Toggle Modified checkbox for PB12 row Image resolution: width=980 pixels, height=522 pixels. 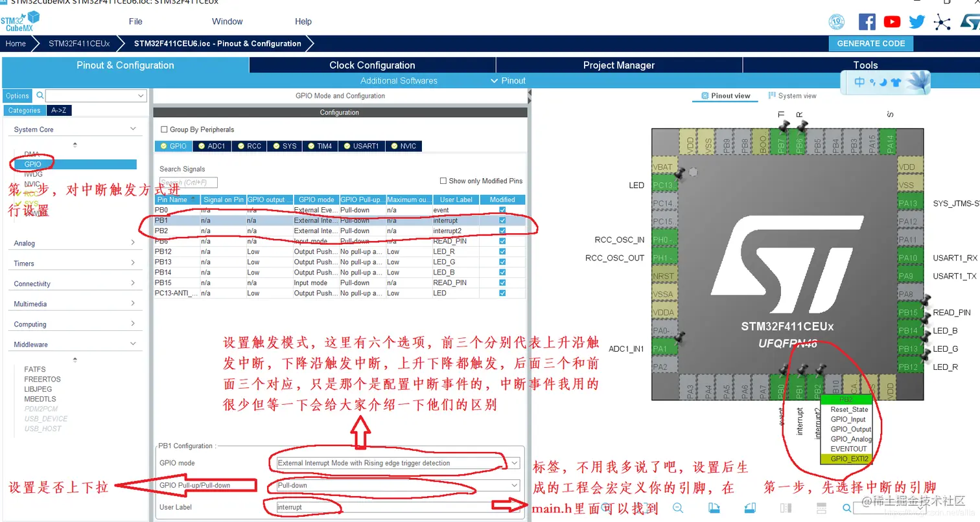click(x=502, y=251)
